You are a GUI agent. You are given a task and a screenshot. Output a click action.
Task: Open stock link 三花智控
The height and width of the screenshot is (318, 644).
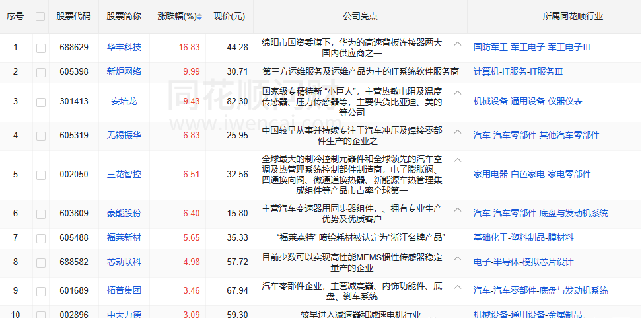(124, 174)
